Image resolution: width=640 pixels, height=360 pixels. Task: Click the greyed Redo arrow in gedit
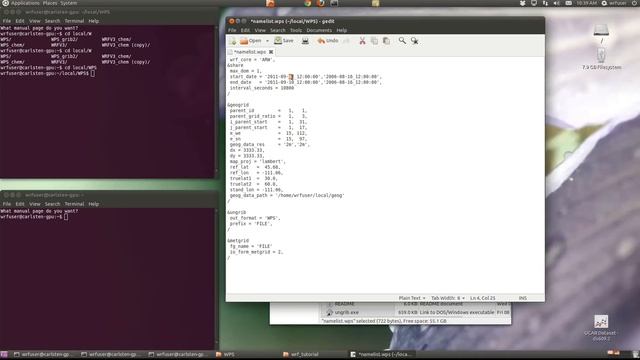346,41
